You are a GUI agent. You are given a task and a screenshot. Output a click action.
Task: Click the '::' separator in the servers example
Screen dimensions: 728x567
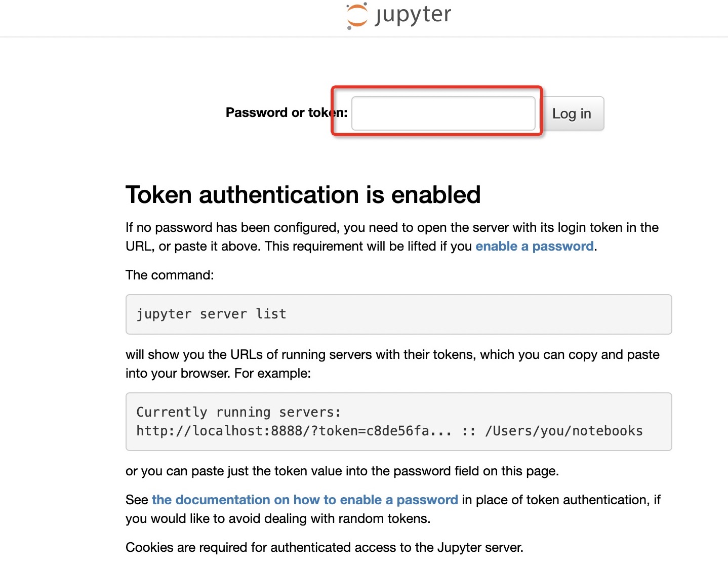[x=468, y=431]
